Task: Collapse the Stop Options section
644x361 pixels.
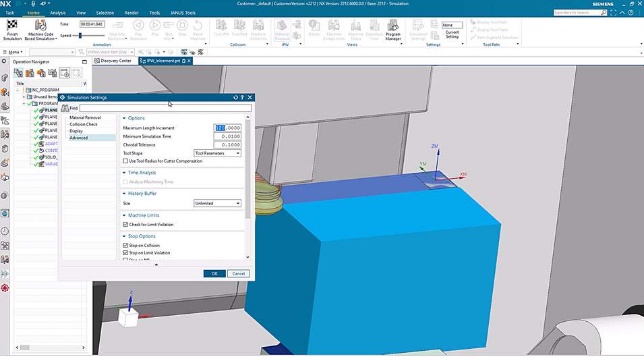Action: (124, 236)
